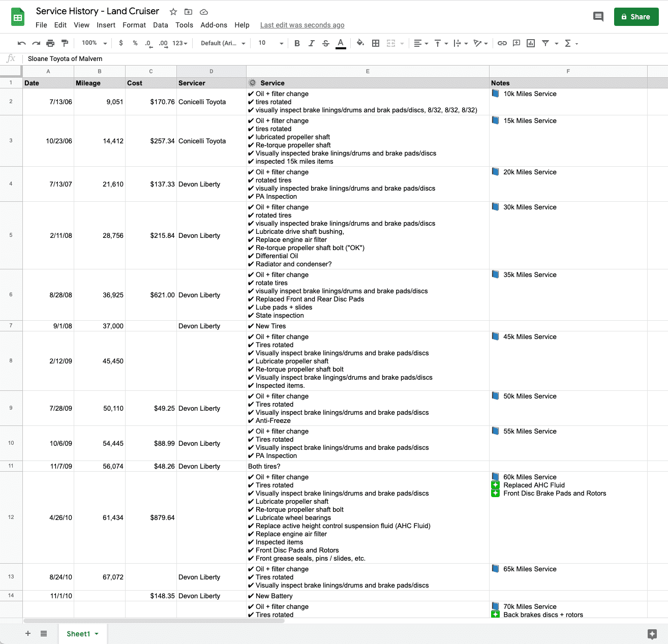
Task: Click the Add sheet plus icon
Action: pos(28,633)
